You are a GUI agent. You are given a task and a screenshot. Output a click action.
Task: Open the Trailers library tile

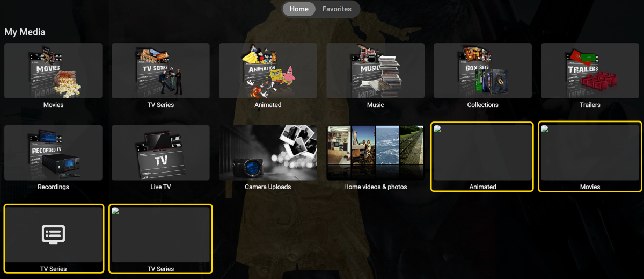coord(590,71)
